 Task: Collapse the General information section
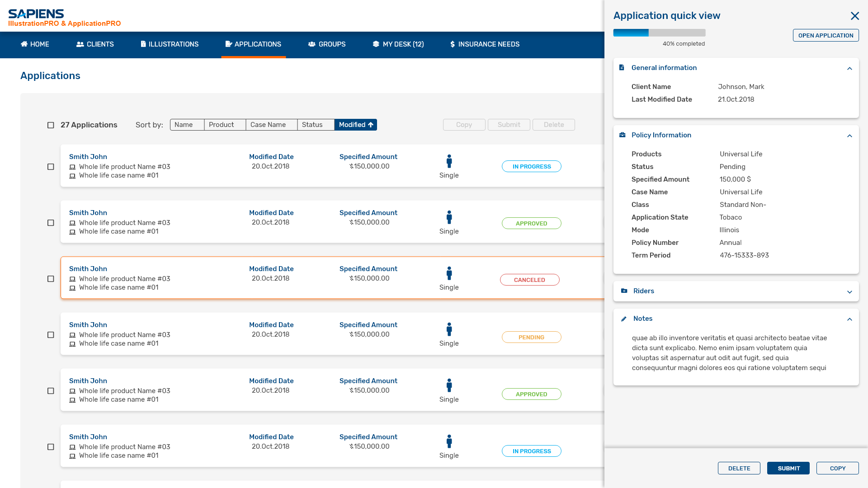(x=849, y=69)
